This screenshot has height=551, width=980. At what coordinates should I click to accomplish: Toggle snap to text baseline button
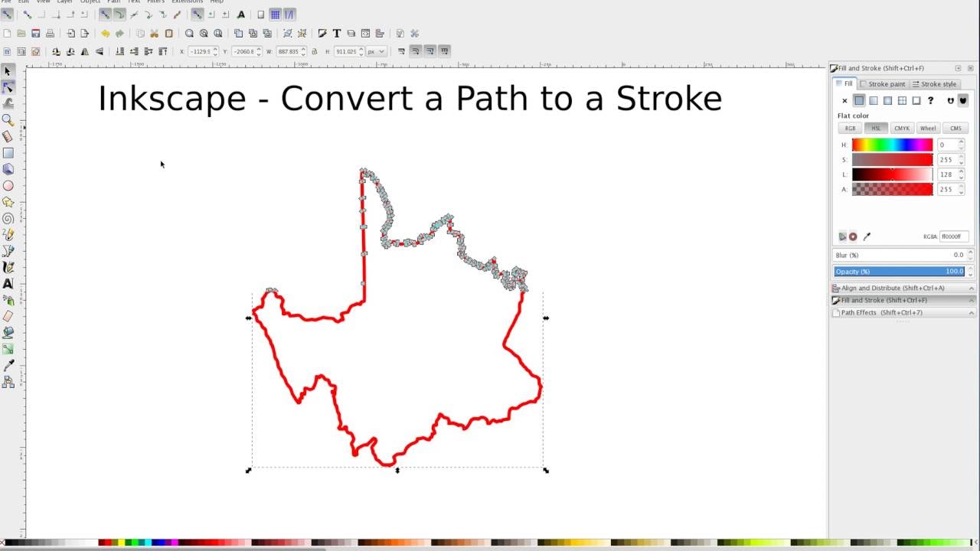[x=241, y=15]
